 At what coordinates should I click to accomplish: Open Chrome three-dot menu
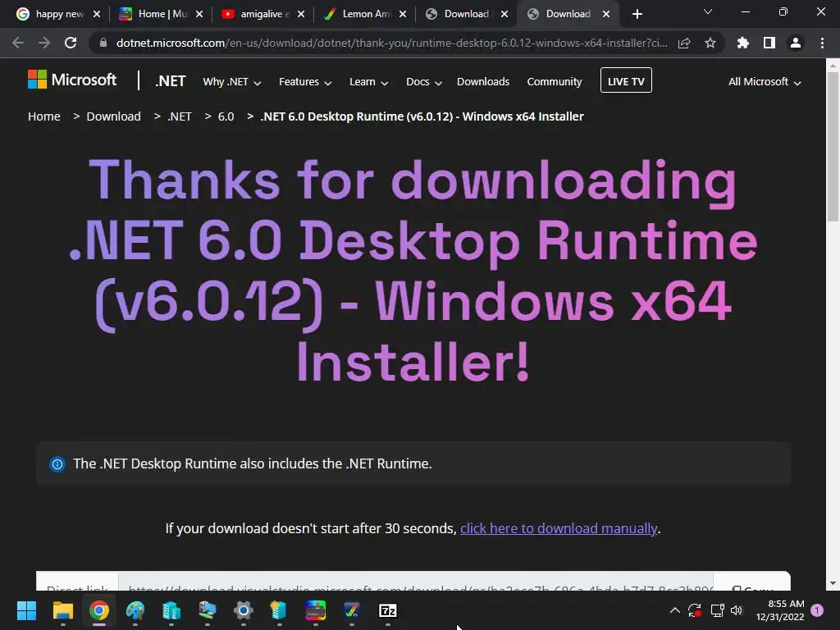[822, 43]
